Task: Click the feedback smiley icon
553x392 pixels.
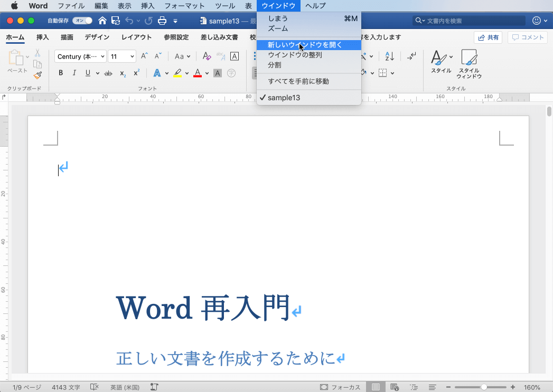Action: point(537,21)
